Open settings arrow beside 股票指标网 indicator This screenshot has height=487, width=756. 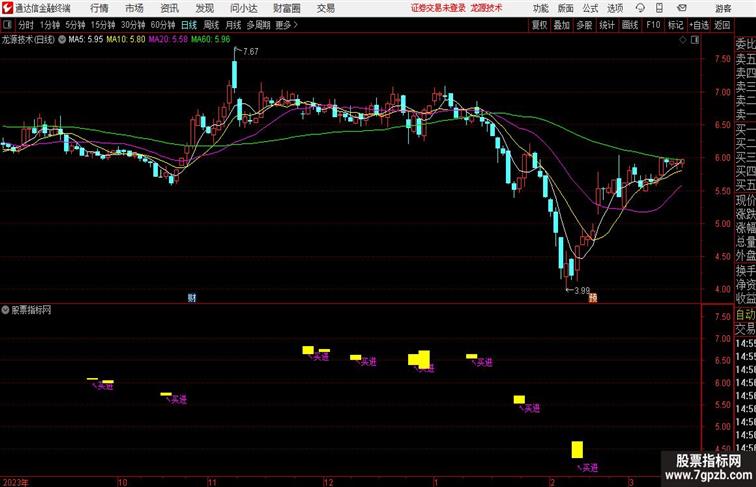pos(5,310)
